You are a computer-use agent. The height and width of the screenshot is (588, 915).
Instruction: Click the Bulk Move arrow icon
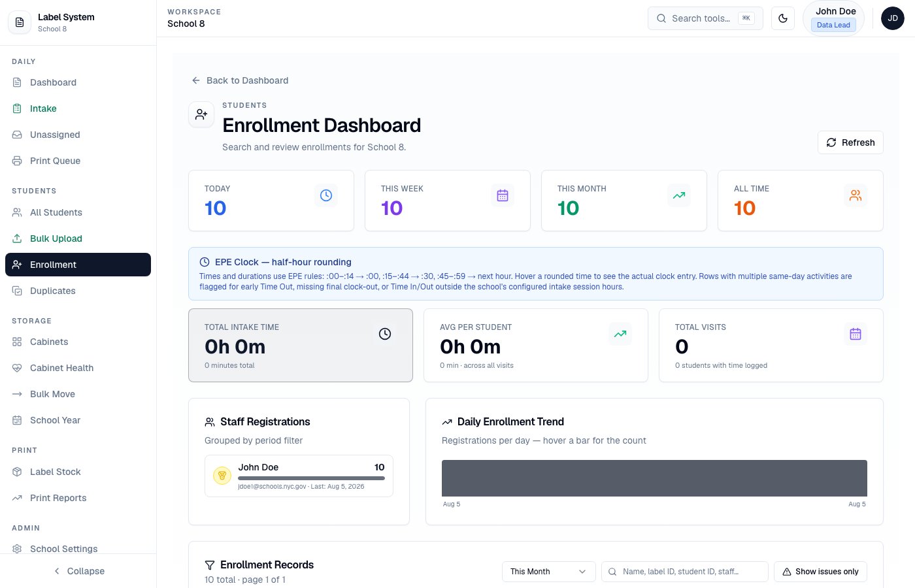(x=17, y=394)
